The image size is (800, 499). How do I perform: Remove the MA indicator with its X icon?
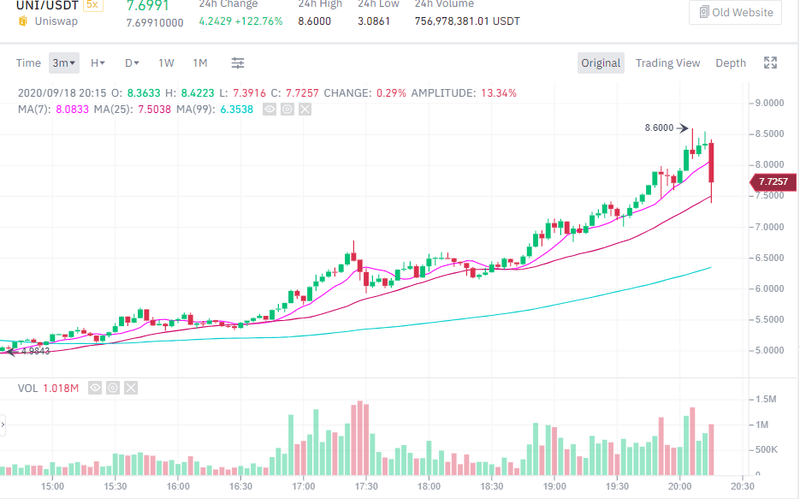[x=305, y=108]
